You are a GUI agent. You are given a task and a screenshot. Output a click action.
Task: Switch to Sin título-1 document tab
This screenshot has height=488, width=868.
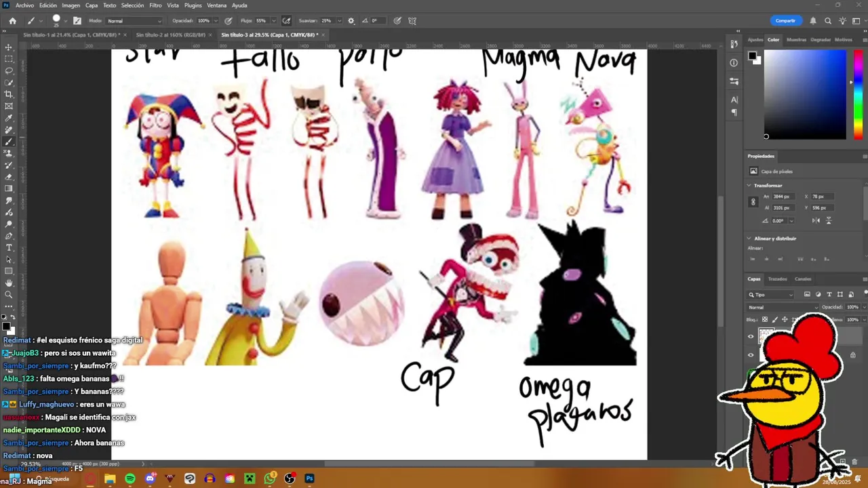pyautogui.click(x=71, y=35)
